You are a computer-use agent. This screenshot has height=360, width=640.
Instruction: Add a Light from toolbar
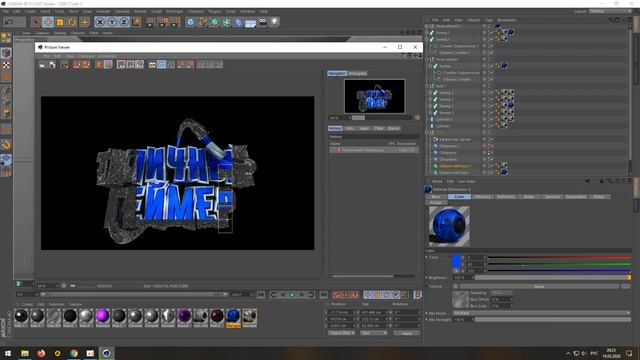tap(274, 22)
